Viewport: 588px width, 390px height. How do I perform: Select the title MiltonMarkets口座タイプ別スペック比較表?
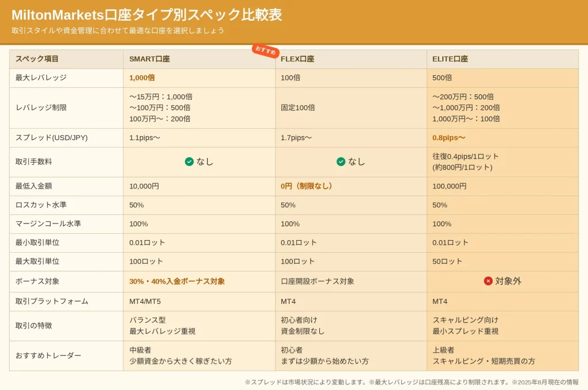click(147, 15)
